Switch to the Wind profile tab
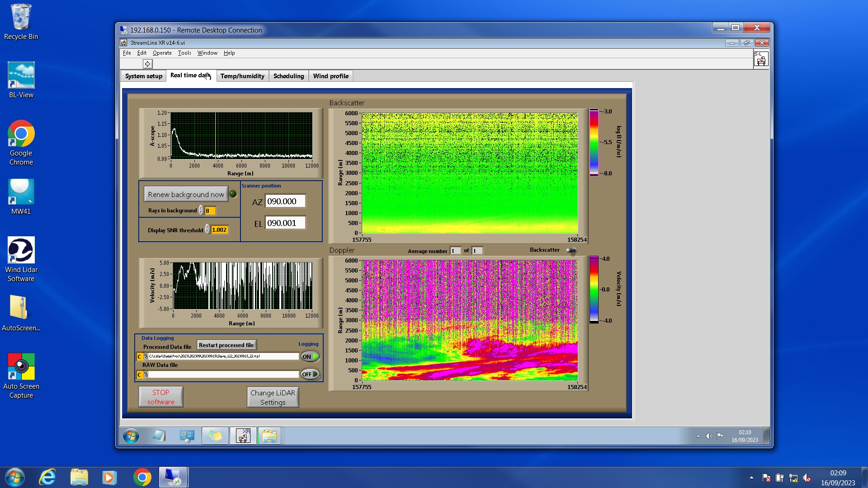868x488 pixels. click(330, 76)
